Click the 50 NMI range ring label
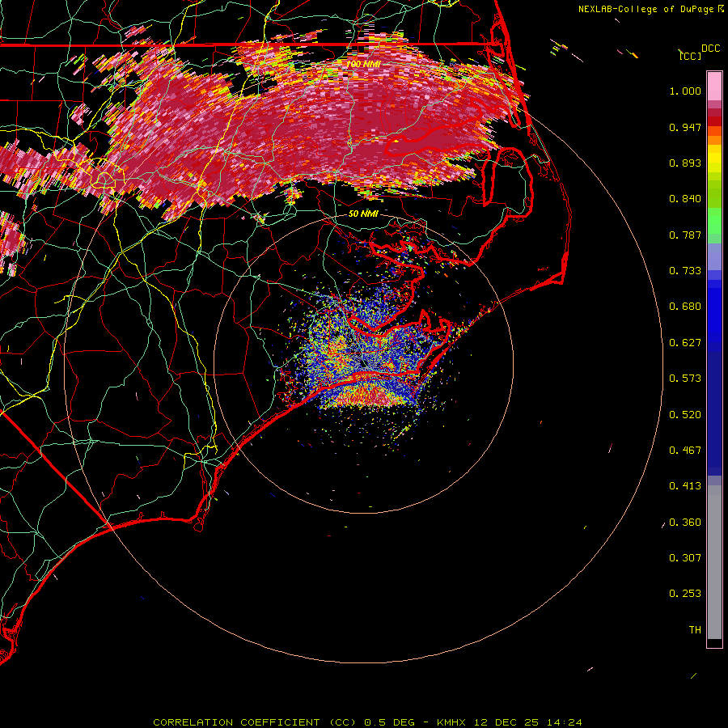728x728 pixels. click(x=363, y=214)
